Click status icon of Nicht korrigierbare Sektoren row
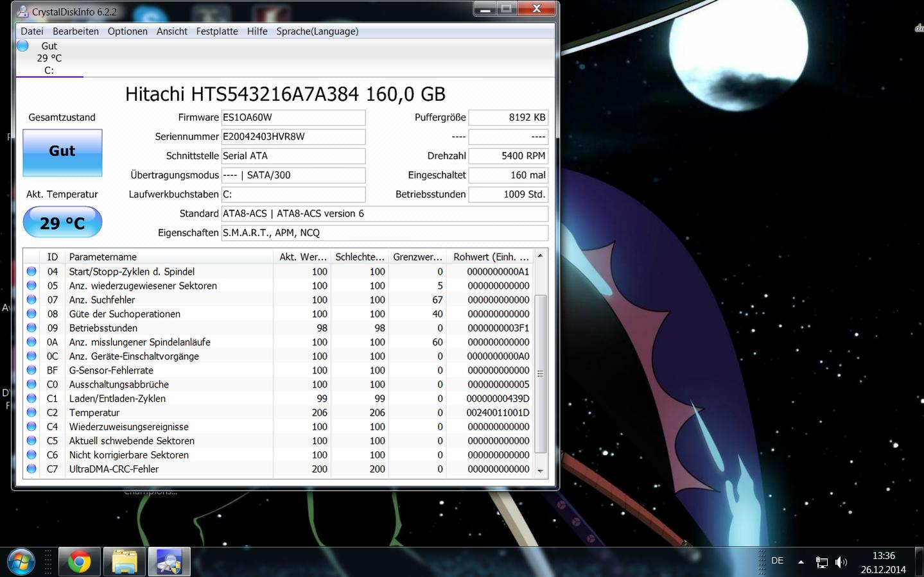This screenshot has height=577, width=924. (31, 455)
